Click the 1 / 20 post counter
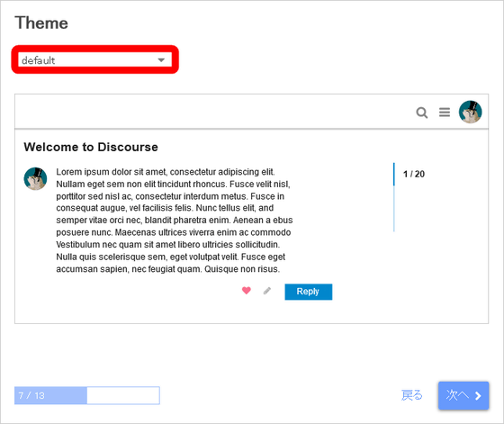Viewport: 504px width, 424px height. coord(414,175)
